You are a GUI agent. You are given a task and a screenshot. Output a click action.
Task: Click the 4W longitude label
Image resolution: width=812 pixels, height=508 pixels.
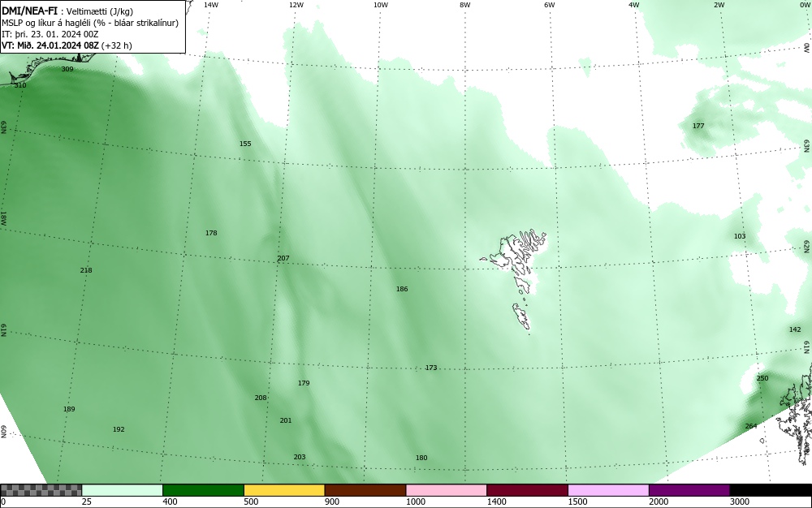click(634, 5)
